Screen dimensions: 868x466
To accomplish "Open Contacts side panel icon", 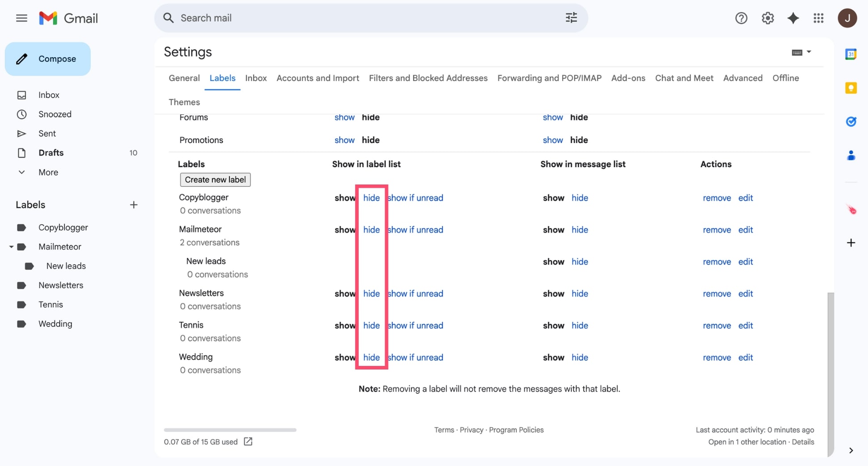I will (851, 155).
